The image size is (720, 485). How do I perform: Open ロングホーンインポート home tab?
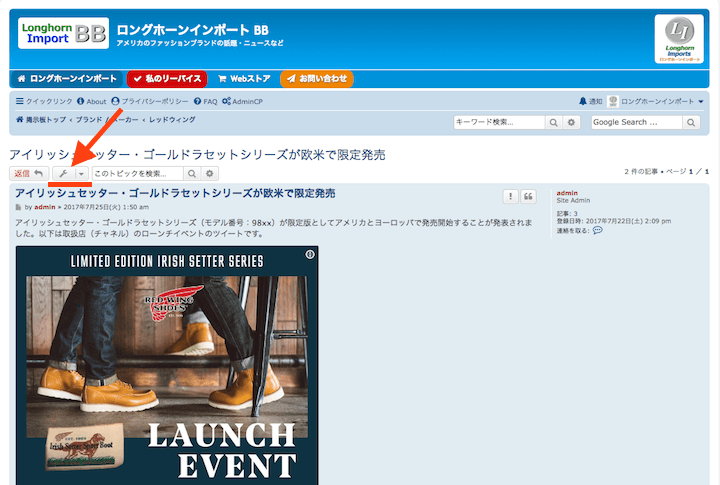pos(67,79)
